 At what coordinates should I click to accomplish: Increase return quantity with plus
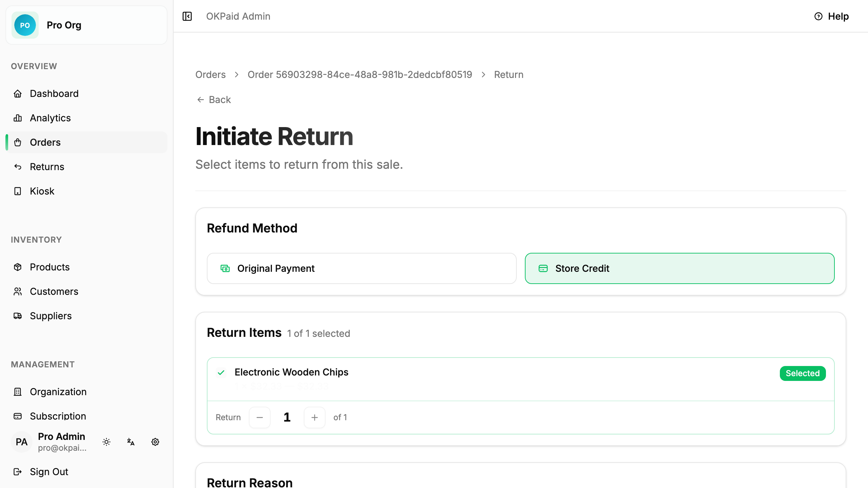point(315,418)
